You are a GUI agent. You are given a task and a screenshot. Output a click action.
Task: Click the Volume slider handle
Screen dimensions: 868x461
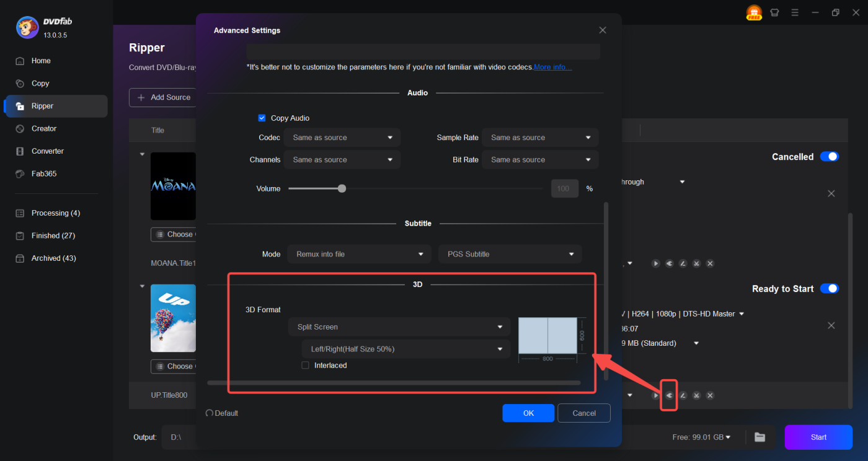point(342,188)
